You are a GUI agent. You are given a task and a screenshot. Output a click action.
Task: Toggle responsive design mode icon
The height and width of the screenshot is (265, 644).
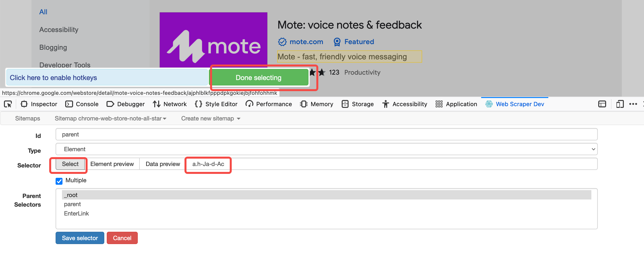coord(620,104)
